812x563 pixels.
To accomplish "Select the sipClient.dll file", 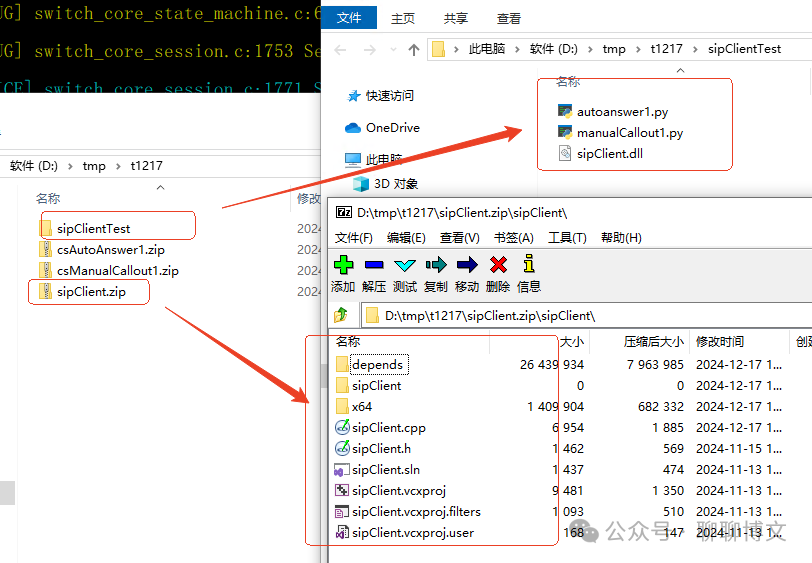I will click(600, 153).
